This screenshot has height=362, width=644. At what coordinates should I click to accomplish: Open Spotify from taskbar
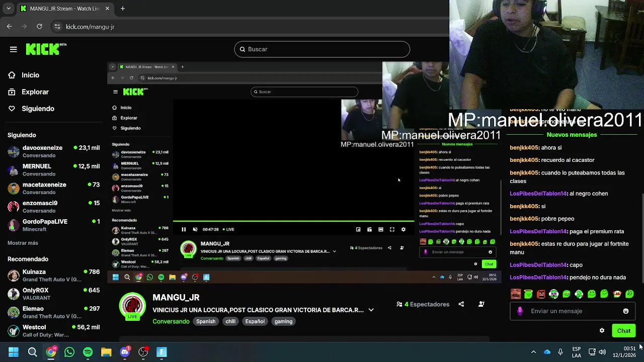pos(88,352)
